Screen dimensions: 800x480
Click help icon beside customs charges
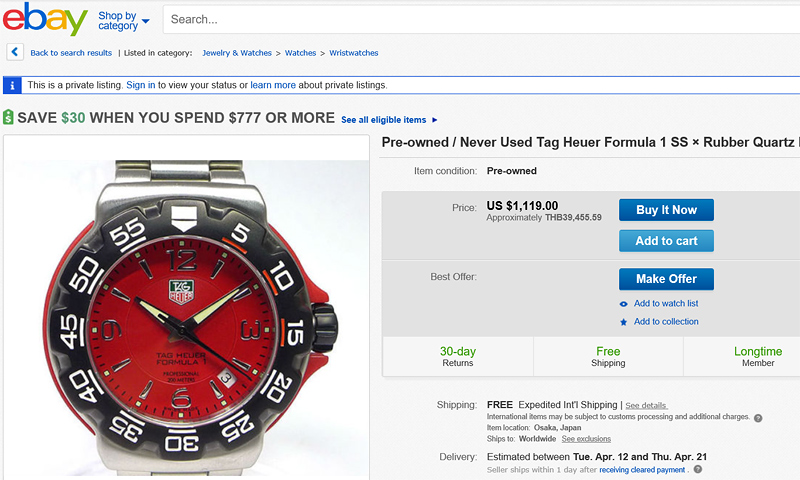[758, 418]
